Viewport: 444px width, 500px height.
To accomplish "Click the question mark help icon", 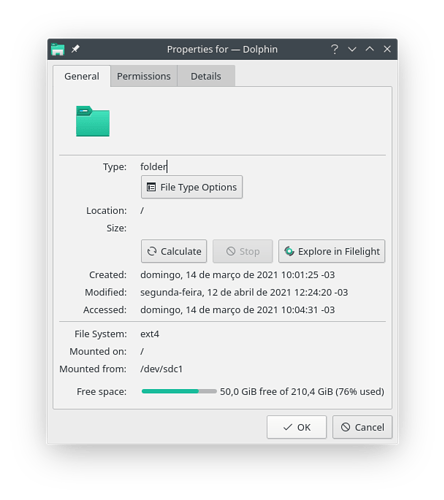I will [x=335, y=49].
